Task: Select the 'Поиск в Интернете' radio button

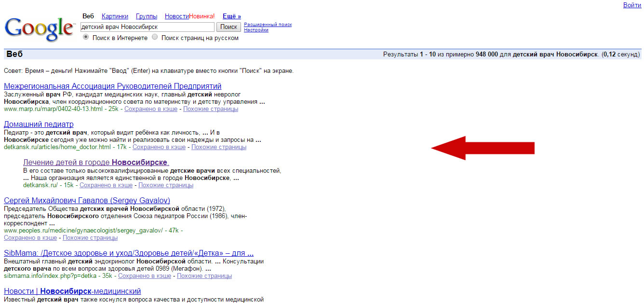Action: (x=86, y=37)
